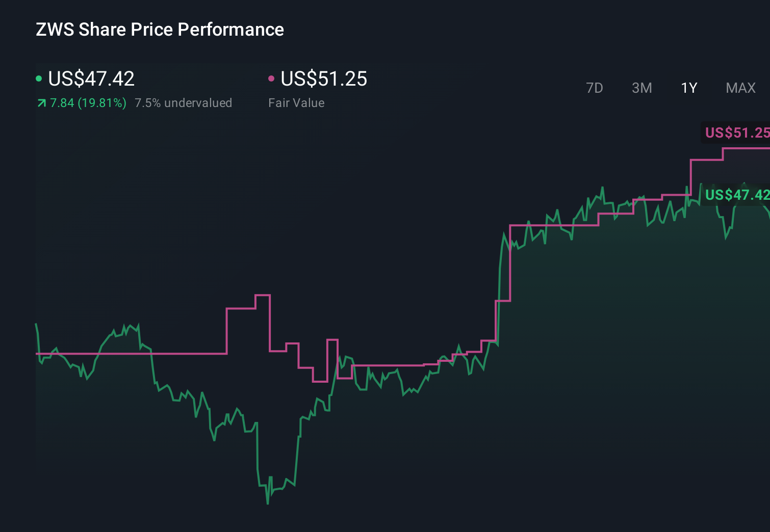Viewport: 770px width, 532px height.
Task: Click the green upward trend arrow icon
Action: [41, 102]
